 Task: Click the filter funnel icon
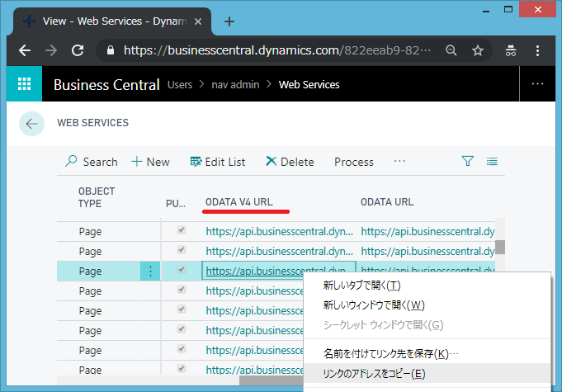pyautogui.click(x=468, y=162)
